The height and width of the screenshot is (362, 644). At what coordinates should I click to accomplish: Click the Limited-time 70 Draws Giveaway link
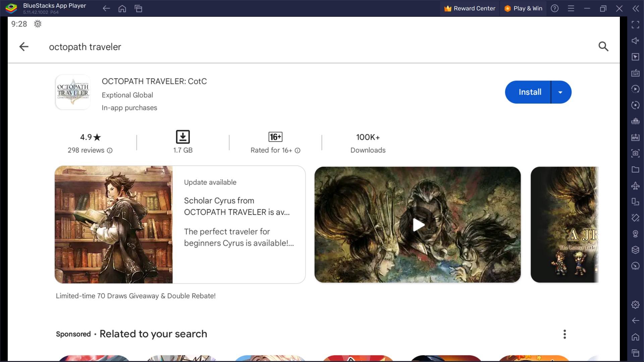[136, 296]
